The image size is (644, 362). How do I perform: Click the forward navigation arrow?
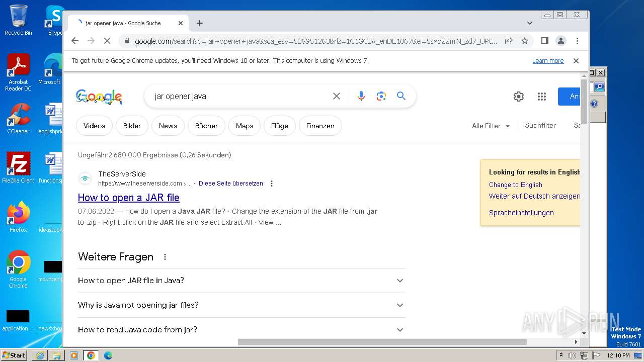(x=91, y=41)
